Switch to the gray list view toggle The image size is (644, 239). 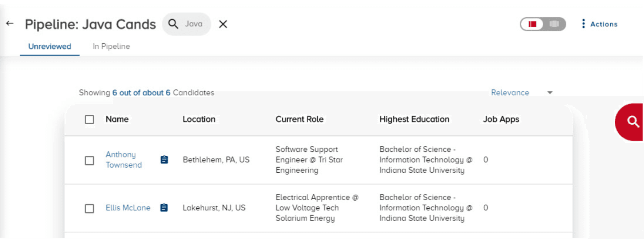[554, 24]
